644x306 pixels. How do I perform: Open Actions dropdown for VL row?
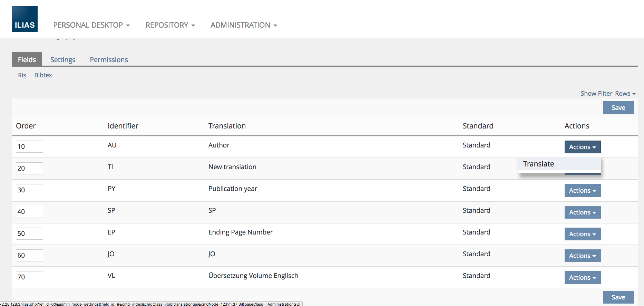582,278
